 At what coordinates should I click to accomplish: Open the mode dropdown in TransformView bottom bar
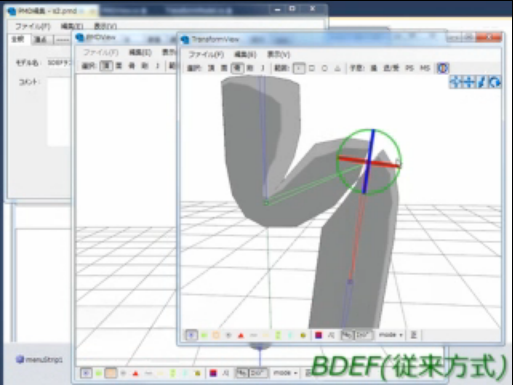(x=391, y=335)
